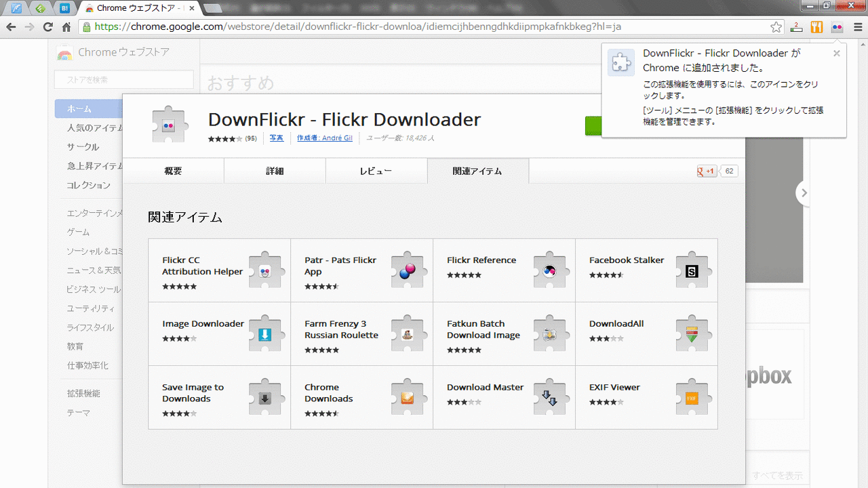Click the browser back arrow
The image size is (868, 488).
[12, 27]
